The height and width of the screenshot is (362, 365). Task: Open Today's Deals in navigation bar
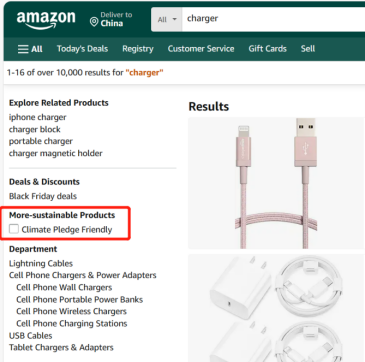[82, 49]
